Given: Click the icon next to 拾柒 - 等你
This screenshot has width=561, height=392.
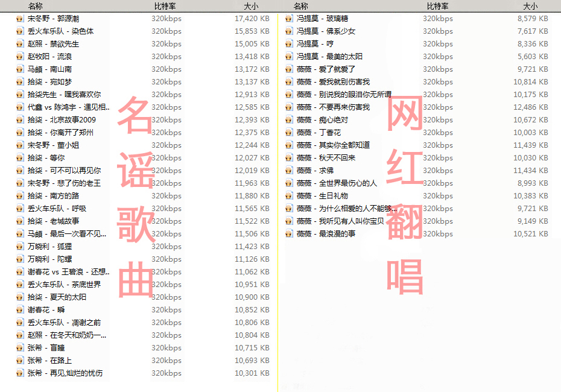Looking at the screenshot, I should coord(20,158).
